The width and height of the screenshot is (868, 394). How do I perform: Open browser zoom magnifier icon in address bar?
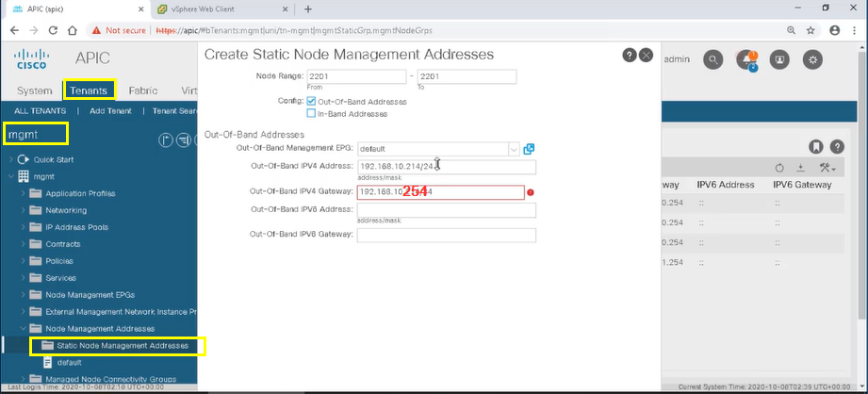point(792,30)
